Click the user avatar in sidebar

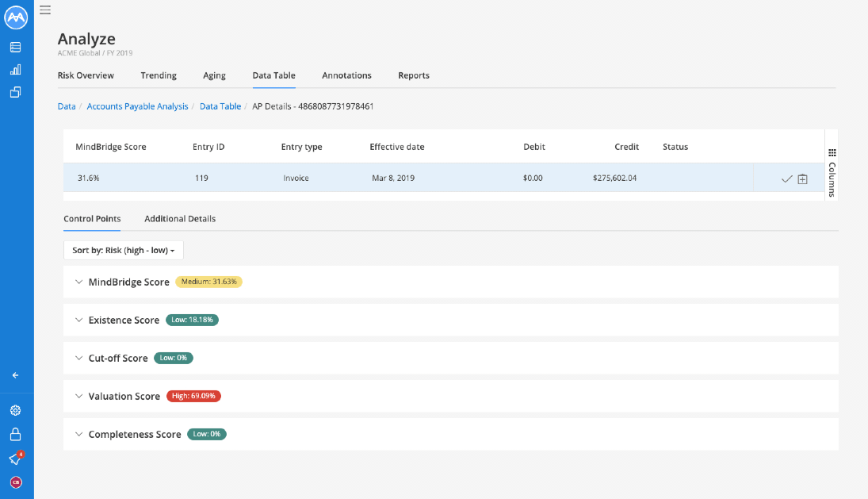16,482
